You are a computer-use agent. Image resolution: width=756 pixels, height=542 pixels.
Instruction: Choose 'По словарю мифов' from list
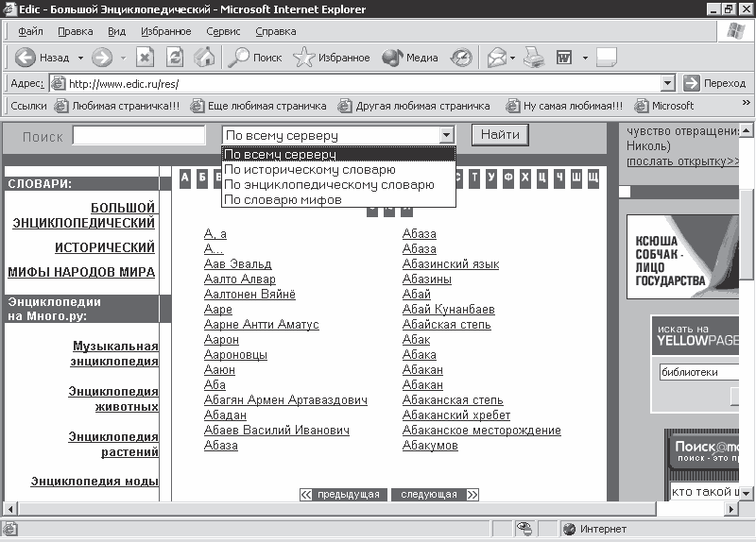[283, 200]
